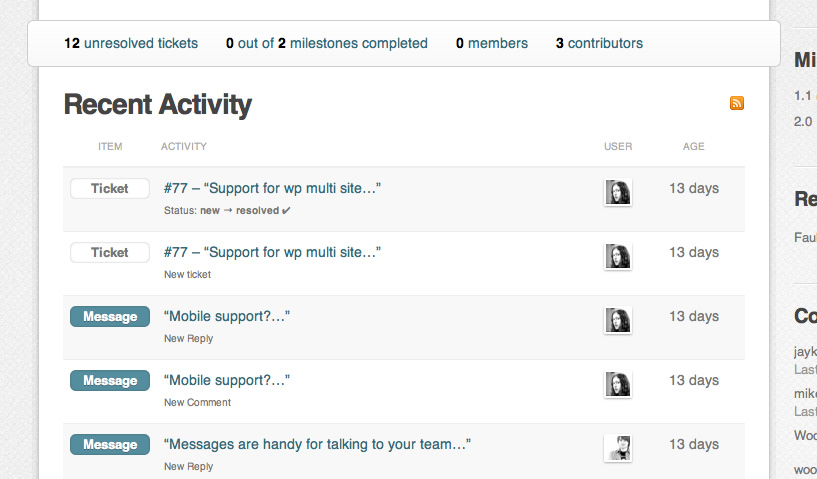Click user avatar on the New ticket row

(x=618, y=256)
